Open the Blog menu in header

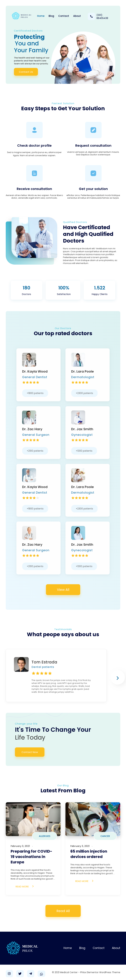(51, 16)
